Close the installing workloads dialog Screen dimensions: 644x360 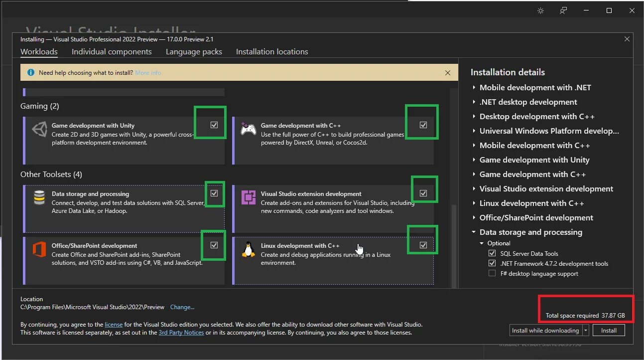pos(627,39)
